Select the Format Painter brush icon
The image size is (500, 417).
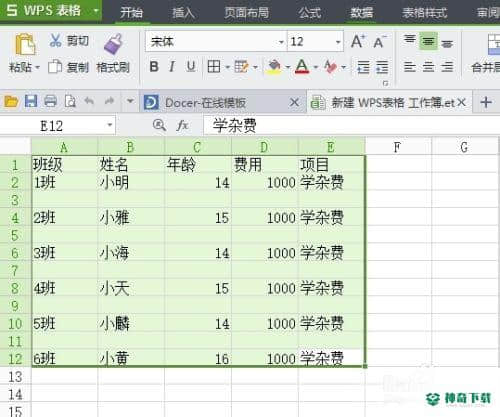point(113,44)
